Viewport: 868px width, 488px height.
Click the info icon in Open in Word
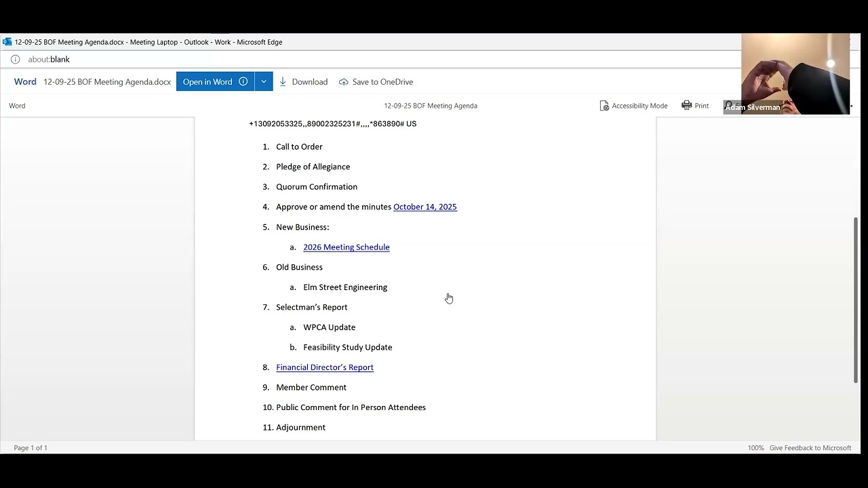[243, 81]
